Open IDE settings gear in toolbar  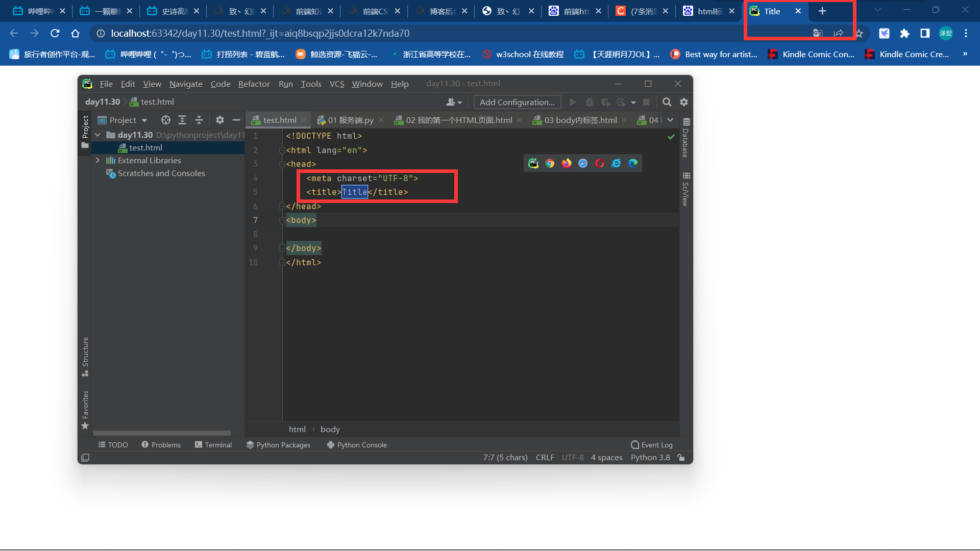(x=684, y=102)
